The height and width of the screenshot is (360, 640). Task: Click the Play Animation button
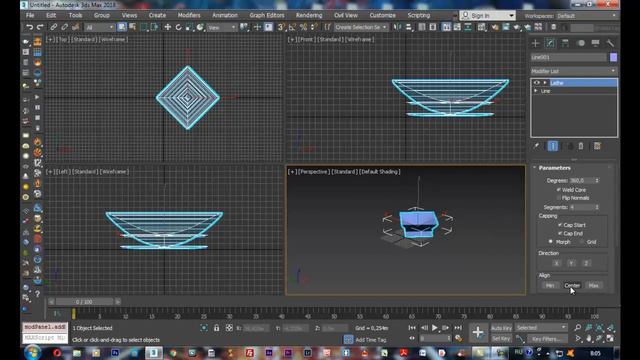point(435,328)
